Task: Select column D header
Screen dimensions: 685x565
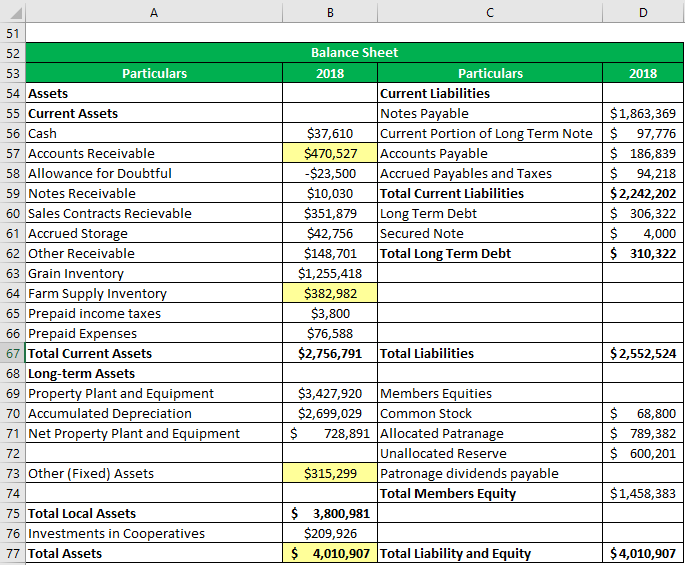Action: click(643, 13)
